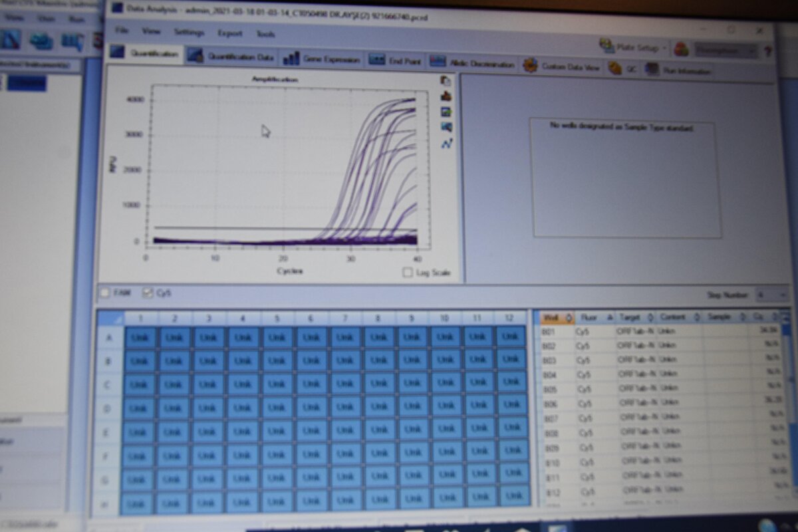Open the Settings menu
The height and width of the screenshot is (532, 798).
point(189,32)
